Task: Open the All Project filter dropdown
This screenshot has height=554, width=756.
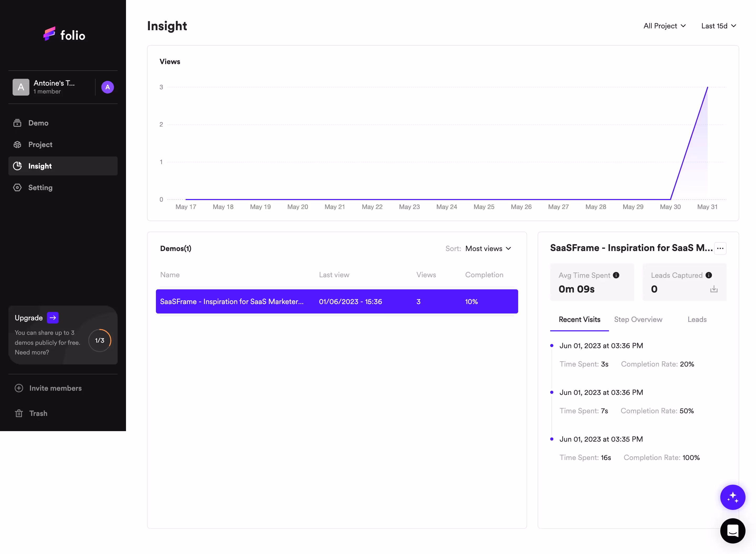Action: click(x=664, y=26)
